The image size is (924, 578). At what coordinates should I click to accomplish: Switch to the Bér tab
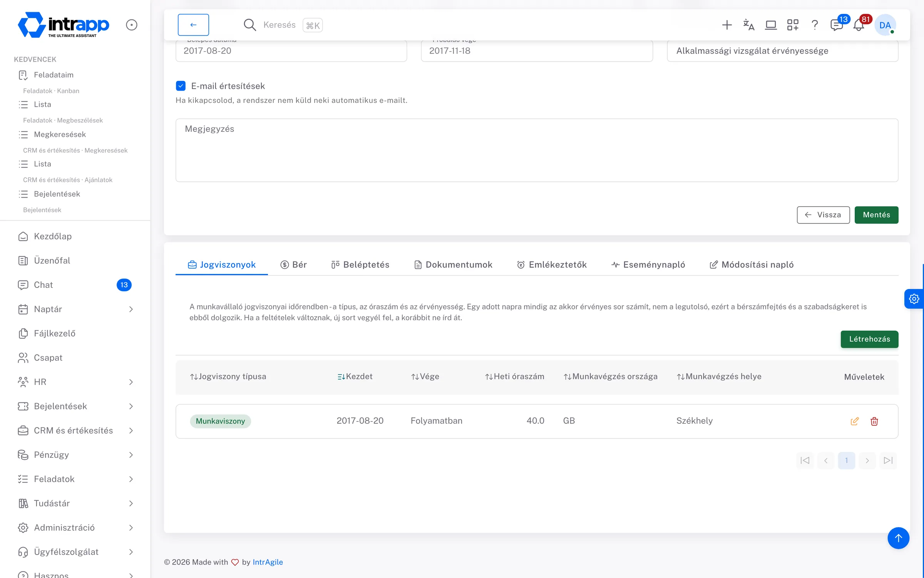pyautogui.click(x=293, y=265)
